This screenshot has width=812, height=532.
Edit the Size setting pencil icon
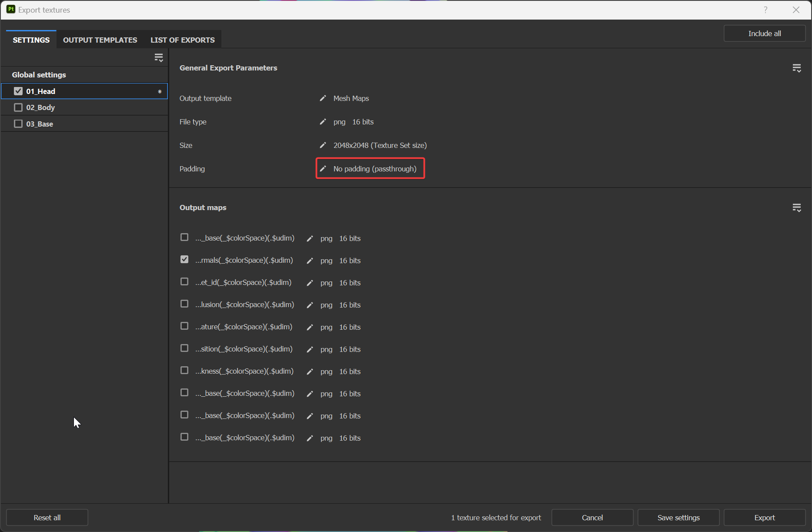click(x=323, y=145)
